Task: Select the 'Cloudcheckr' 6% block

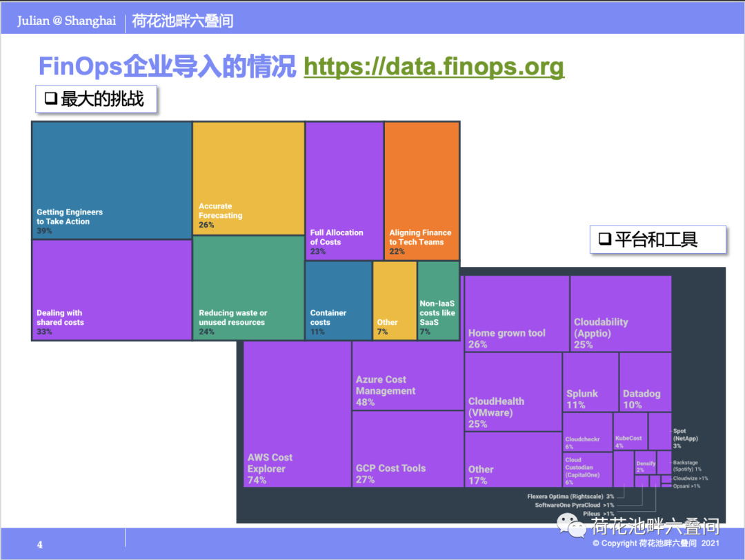Action: point(588,432)
